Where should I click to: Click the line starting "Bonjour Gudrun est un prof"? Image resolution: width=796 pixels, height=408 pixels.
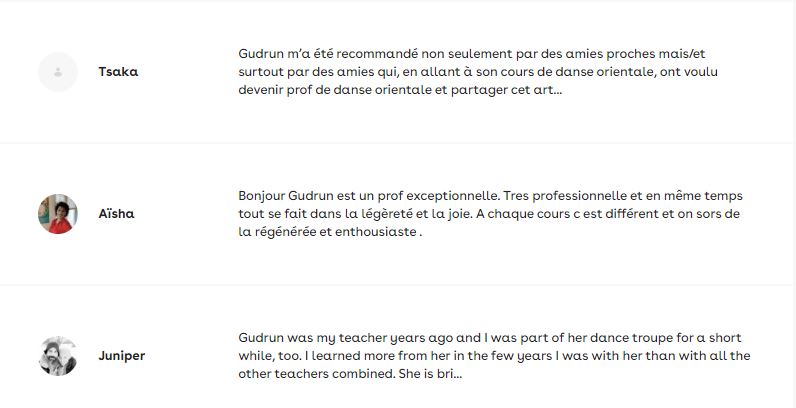[490, 196]
